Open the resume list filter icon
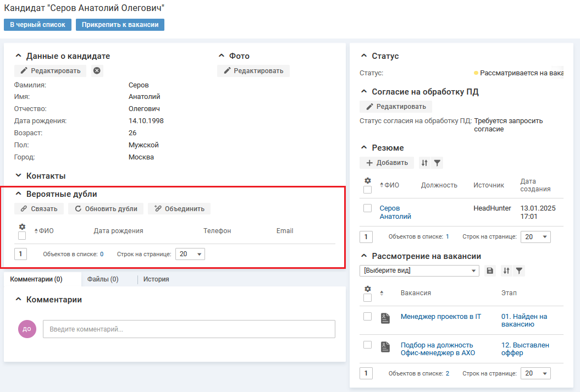The height and width of the screenshot is (392, 580). point(437,163)
